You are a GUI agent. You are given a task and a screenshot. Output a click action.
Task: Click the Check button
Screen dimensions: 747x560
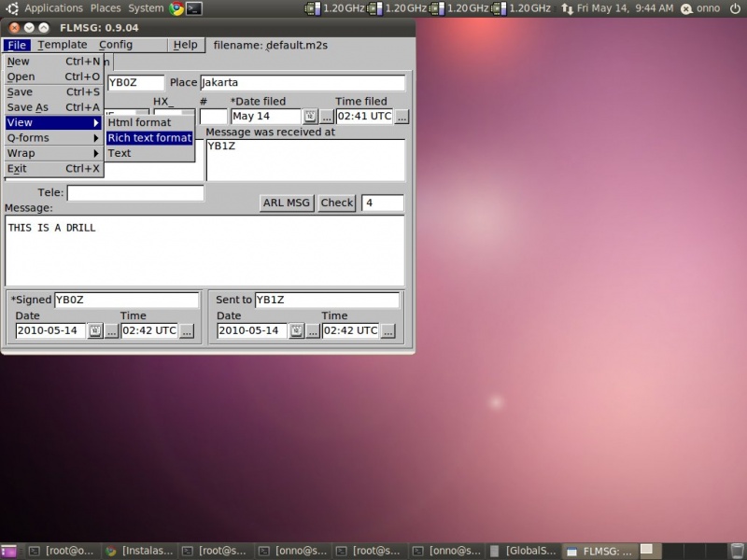pyautogui.click(x=337, y=203)
